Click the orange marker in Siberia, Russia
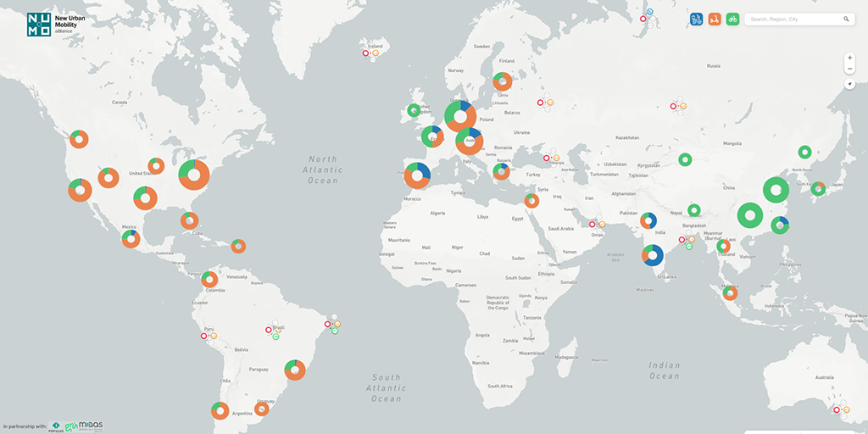This screenshot has height=434, width=868. [683, 106]
